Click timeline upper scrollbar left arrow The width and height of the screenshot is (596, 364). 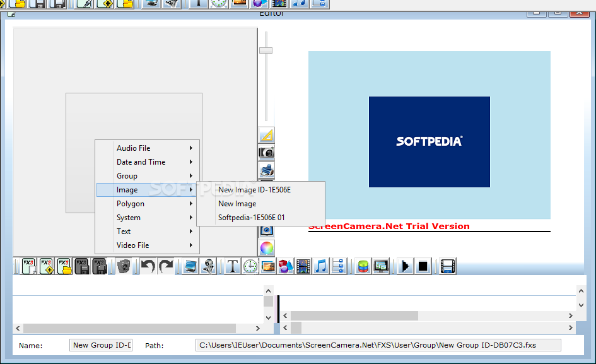pyautogui.click(x=285, y=315)
